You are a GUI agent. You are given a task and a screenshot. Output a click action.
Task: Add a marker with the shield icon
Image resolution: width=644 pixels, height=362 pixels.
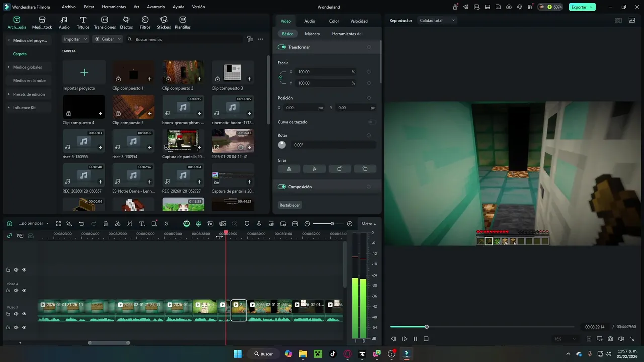click(247, 224)
